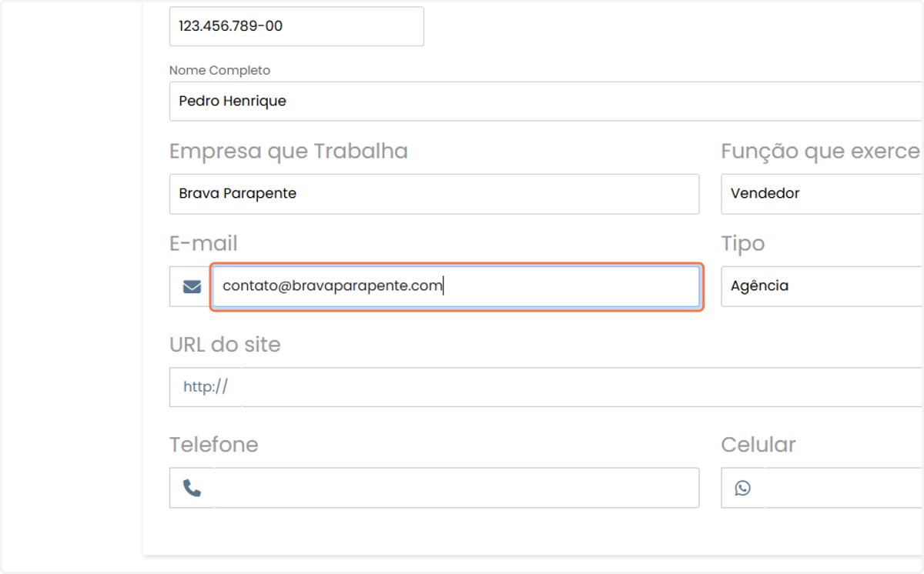The height and width of the screenshot is (574, 924).
Task: Click the 'Função que exerce' label
Action: (x=821, y=152)
